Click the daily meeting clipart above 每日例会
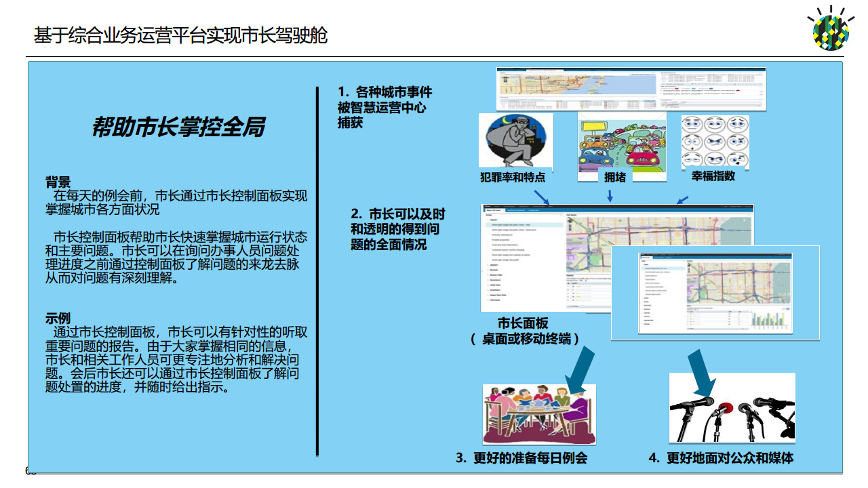This screenshot has width=868, height=488. [539, 413]
